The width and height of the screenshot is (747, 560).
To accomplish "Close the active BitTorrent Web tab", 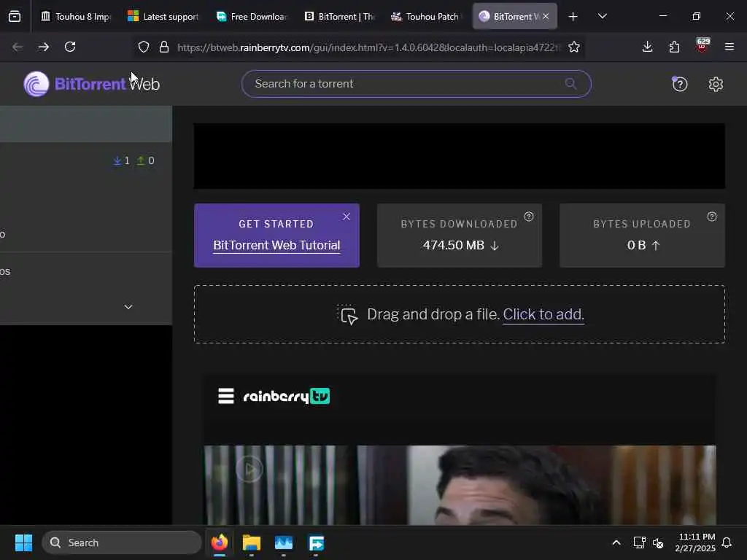I will [x=546, y=17].
